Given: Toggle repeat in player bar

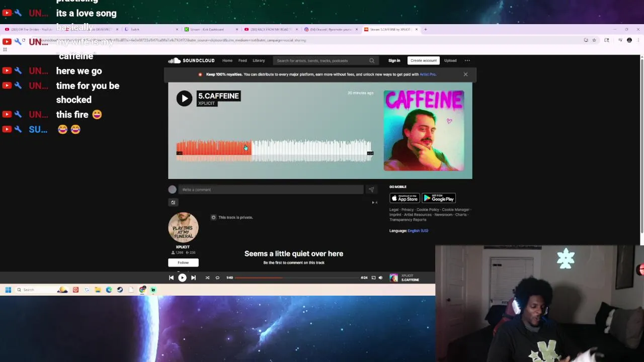Looking at the screenshot, I should click(x=217, y=278).
